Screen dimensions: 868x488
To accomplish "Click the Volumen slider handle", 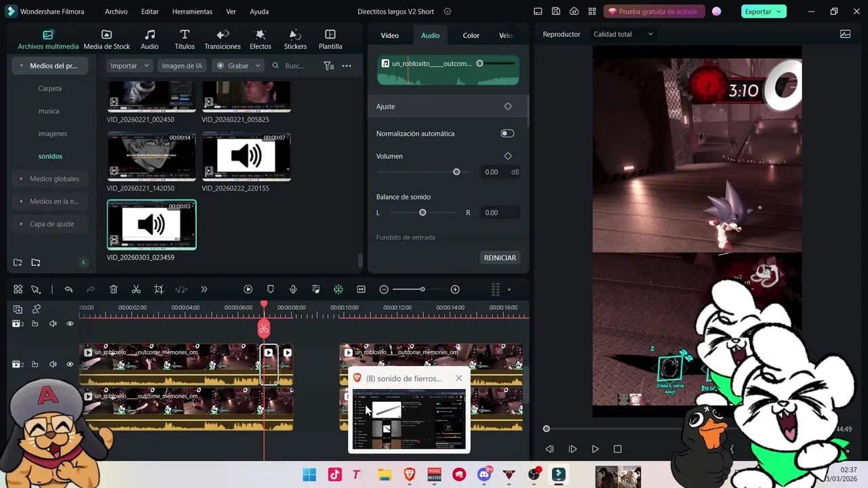I will pyautogui.click(x=456, y=172).
